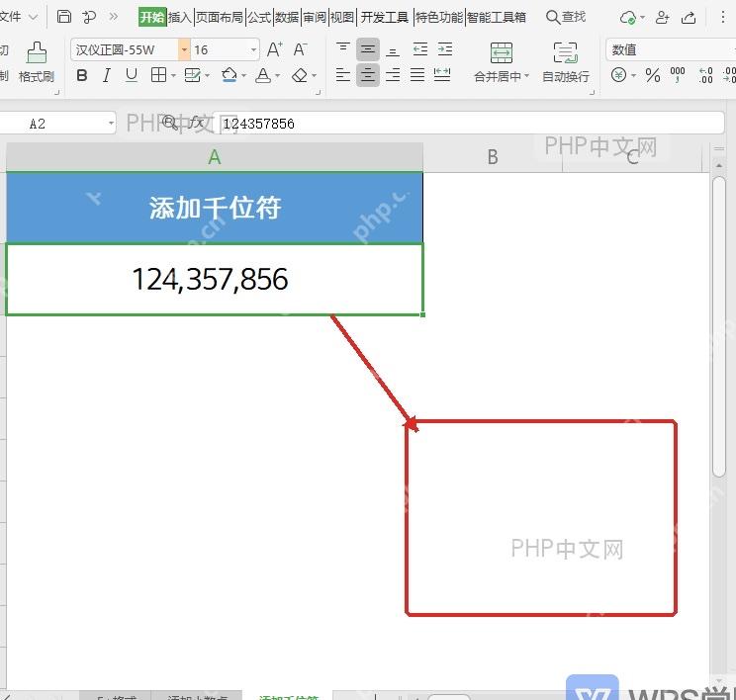Open the borders dropdown arrow
This screenshot has width=736, height=700.
point(173,75)
